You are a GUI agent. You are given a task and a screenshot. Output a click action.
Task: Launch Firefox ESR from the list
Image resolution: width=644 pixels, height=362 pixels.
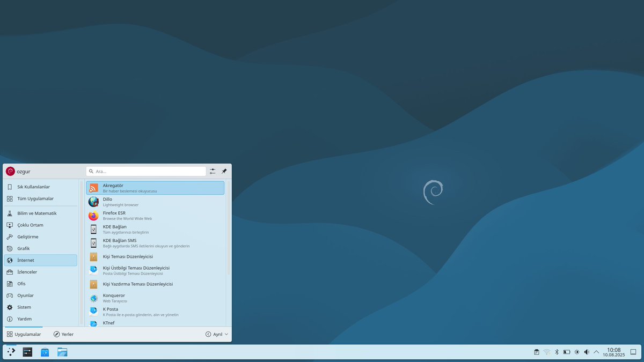(x=134, y=215)
